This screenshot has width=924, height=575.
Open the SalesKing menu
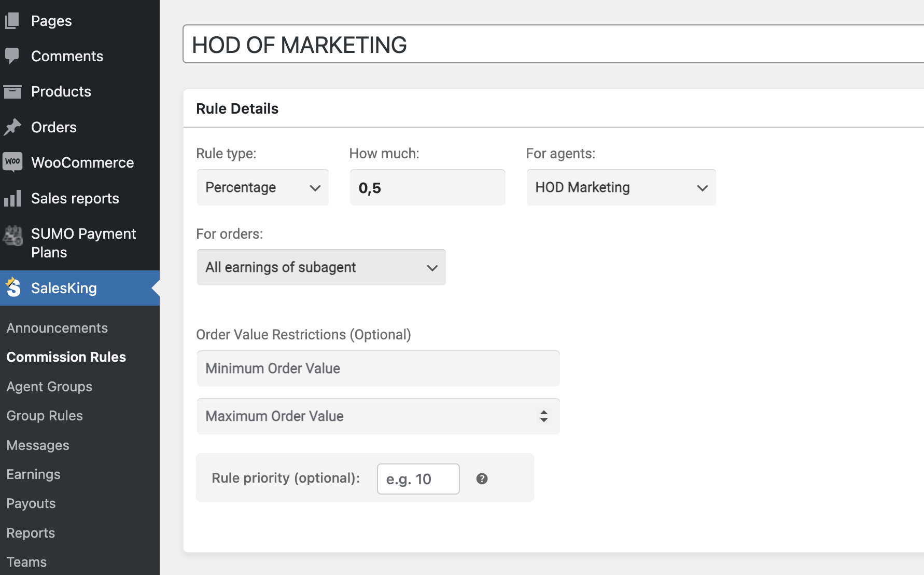80,288
